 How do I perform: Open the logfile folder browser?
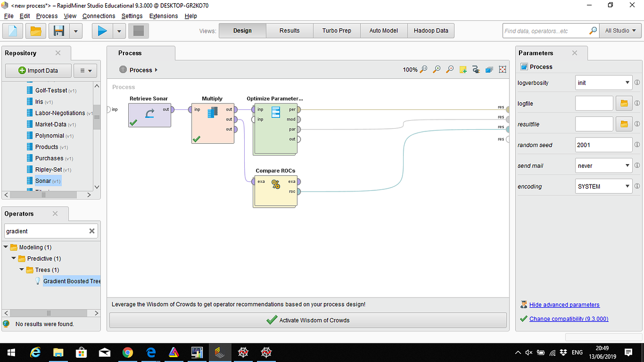[x=624, y=103]
